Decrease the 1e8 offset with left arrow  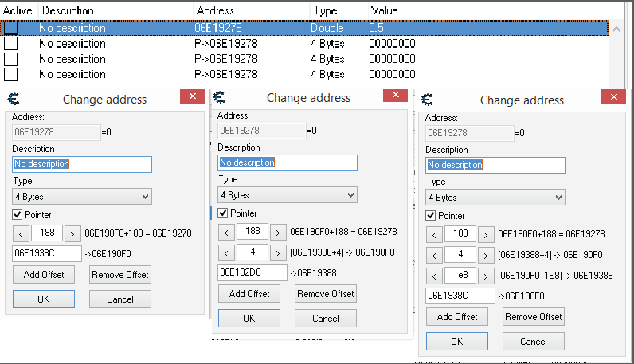434,276
